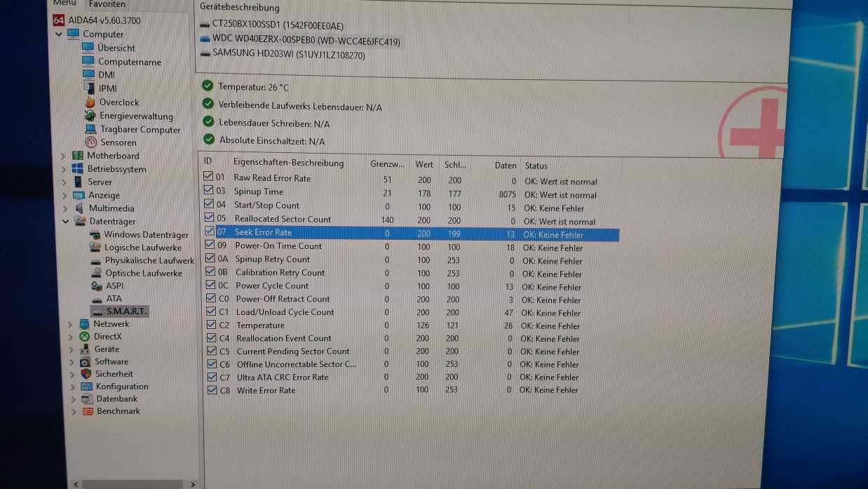Screen dimensions: 868x489
Task: Click the Datenbank icon
Action: pyautogui.click(x=87, y=398)
